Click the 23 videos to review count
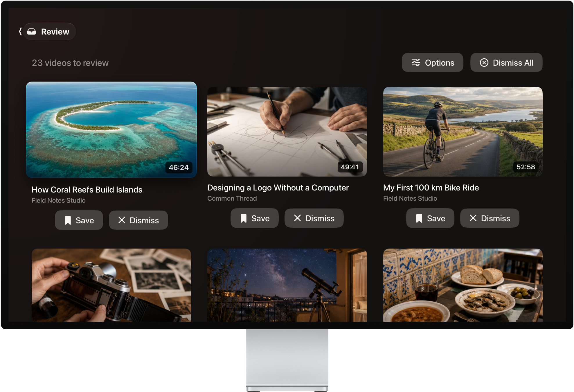The height and width of the screenshot is (392, 574). pos(70,63)
